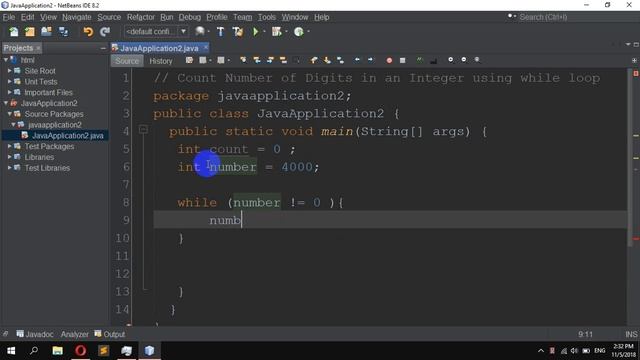Viewport: 640px width, 360px height.
Task: Close the Projects panel tab
Action: tap(38, 48)
